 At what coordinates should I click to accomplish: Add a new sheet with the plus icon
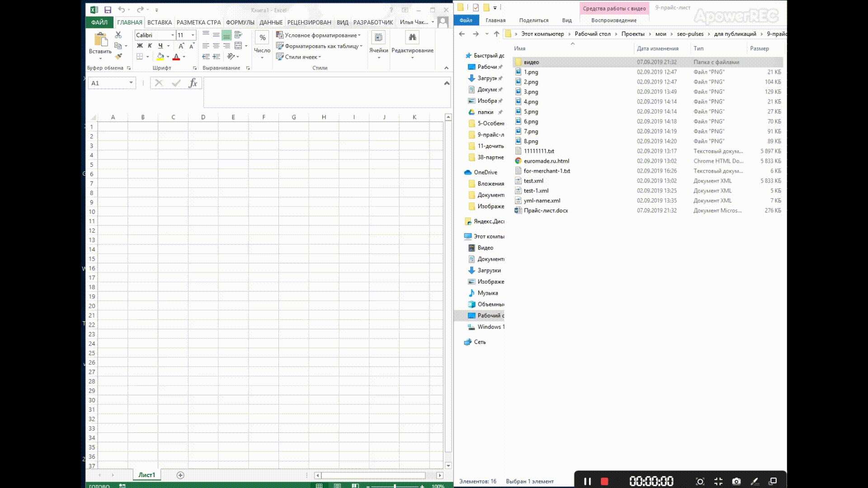click(180, 475)
